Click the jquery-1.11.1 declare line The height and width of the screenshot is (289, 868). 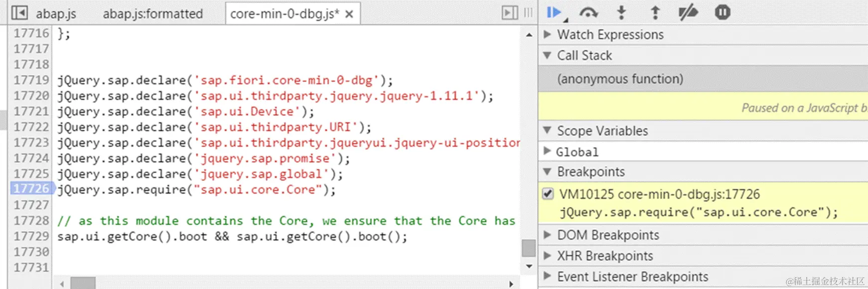[x=276, y=96]
